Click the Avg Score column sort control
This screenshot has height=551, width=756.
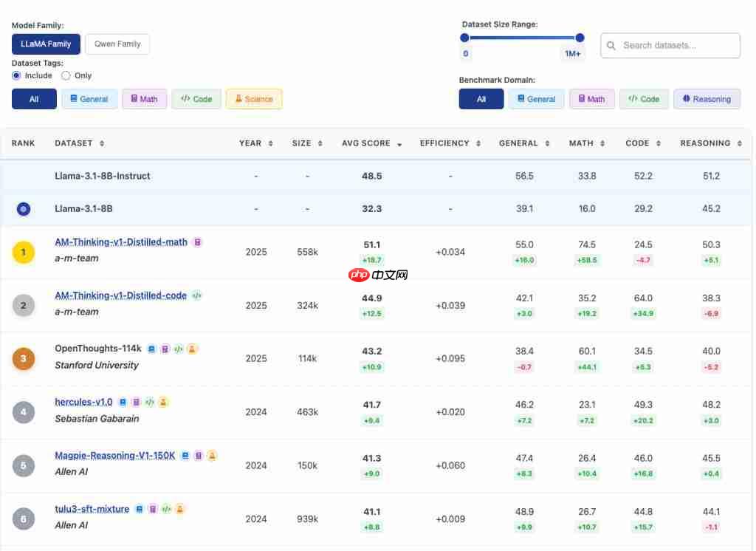(399, 143)
